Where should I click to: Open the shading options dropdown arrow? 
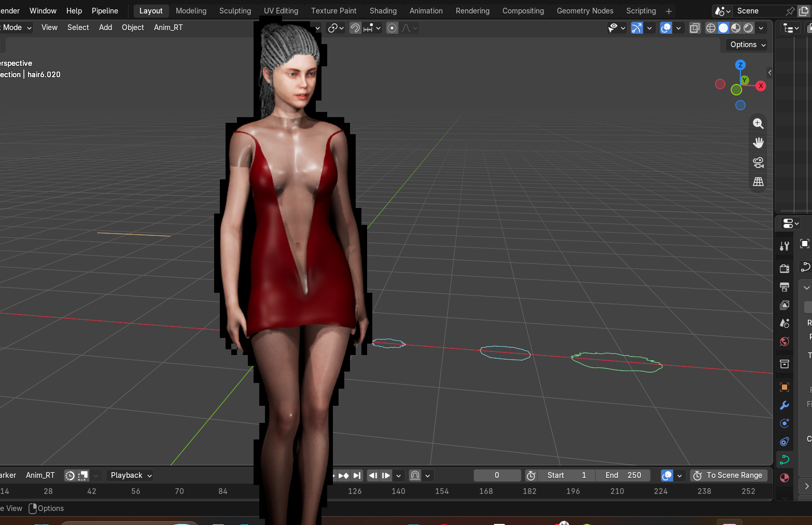coord(761,28)
